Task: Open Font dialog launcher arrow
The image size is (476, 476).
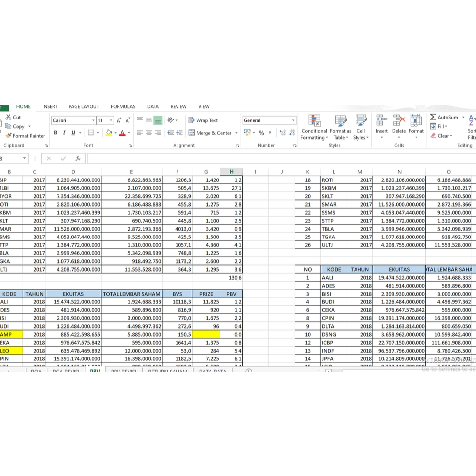Action: click(130, 146)
